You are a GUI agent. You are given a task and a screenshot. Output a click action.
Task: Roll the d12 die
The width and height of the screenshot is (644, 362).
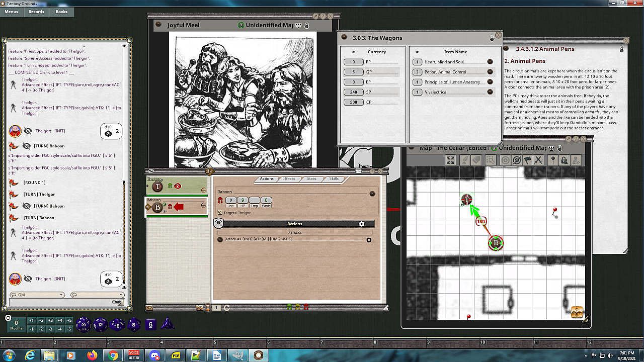[100, 325]
